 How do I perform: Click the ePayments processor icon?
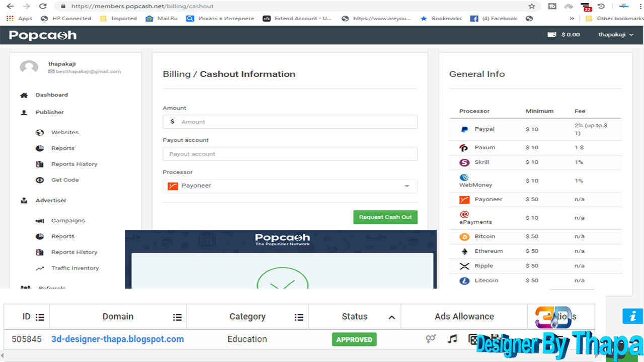(464, 215)
